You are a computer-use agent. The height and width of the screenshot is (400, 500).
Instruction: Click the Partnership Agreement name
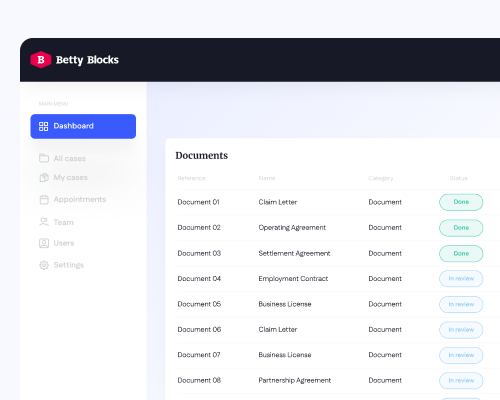[x=295, y=380]
